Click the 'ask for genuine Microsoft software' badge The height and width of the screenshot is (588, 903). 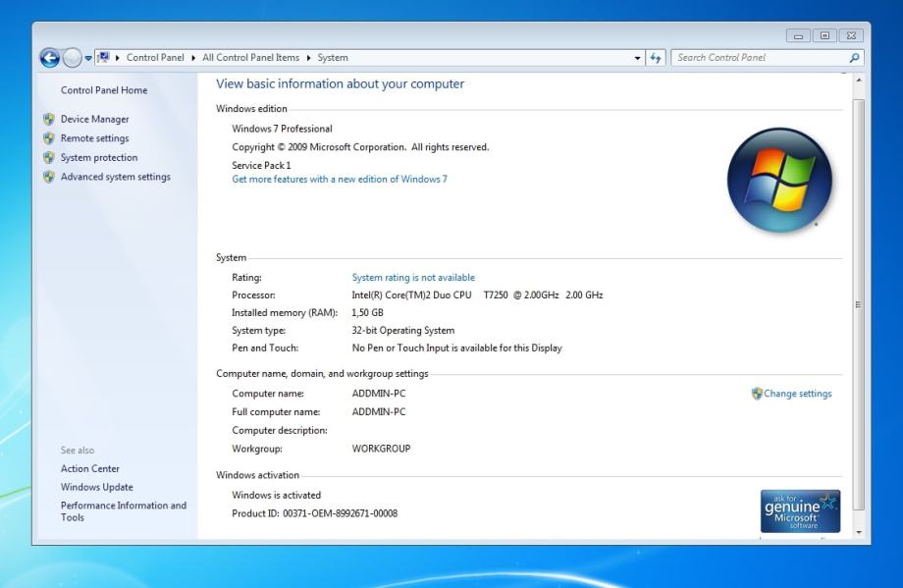point(800,511)
